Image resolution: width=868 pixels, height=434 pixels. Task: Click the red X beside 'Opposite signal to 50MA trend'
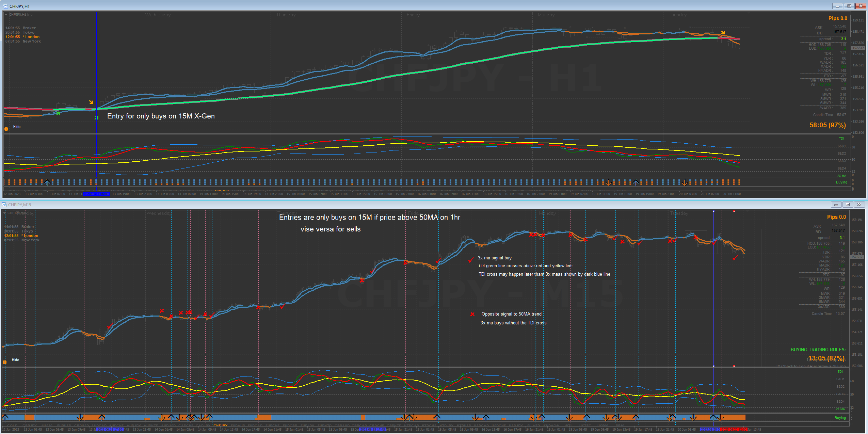[472, 314]
